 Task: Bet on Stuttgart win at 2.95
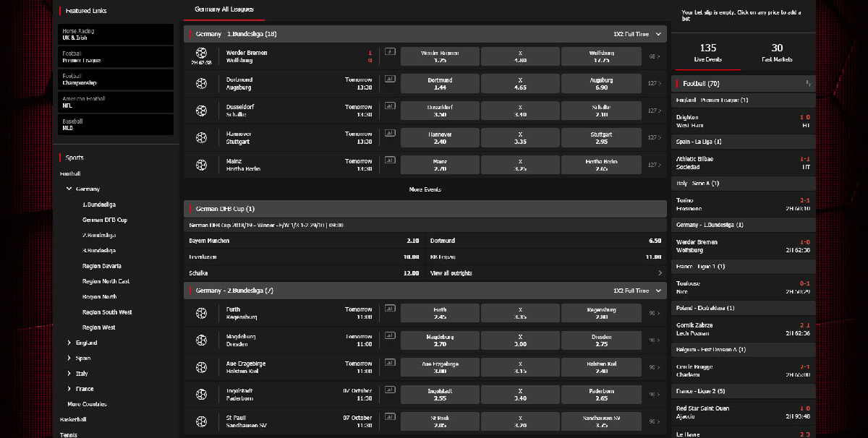tap(600, 137)
